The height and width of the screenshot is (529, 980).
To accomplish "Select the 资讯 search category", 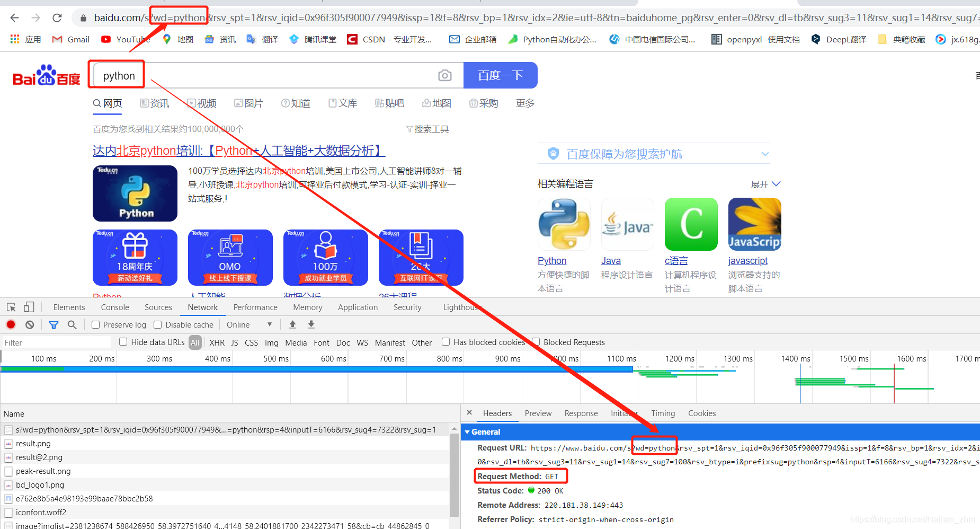I will click(x=155, y=103).
